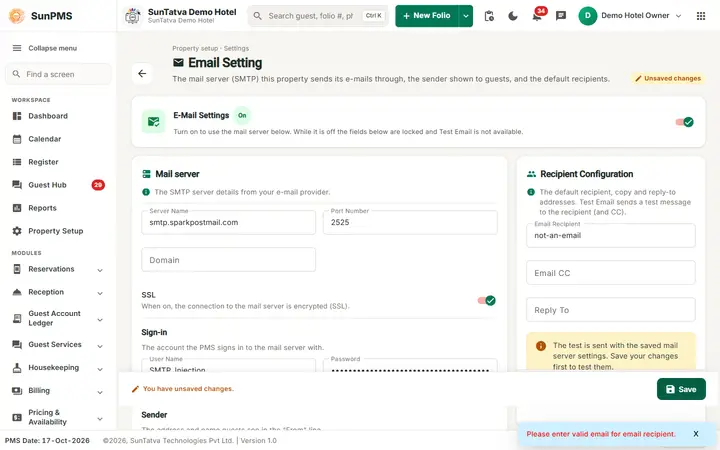The height and width of the screenshot is (450, 720).
Task: Open the clipboard tasks icon
Action: coord(489,16)
